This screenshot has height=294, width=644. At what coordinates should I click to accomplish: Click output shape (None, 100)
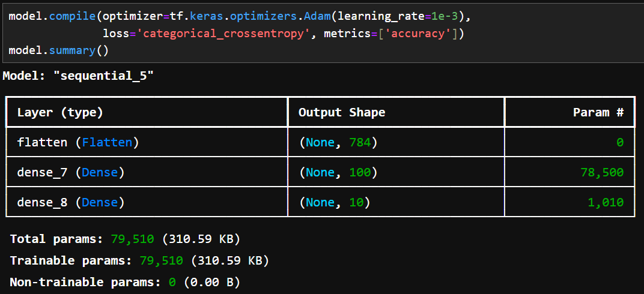338,172
